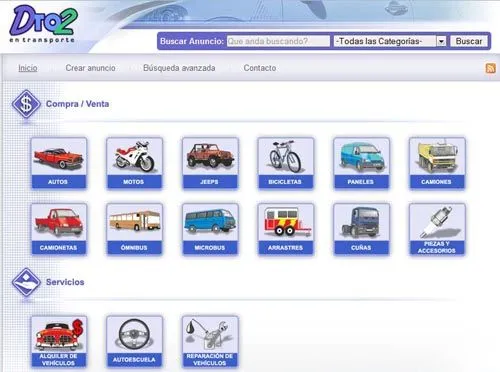
Task: Click the Buscar search button
Action: (469, 41)
